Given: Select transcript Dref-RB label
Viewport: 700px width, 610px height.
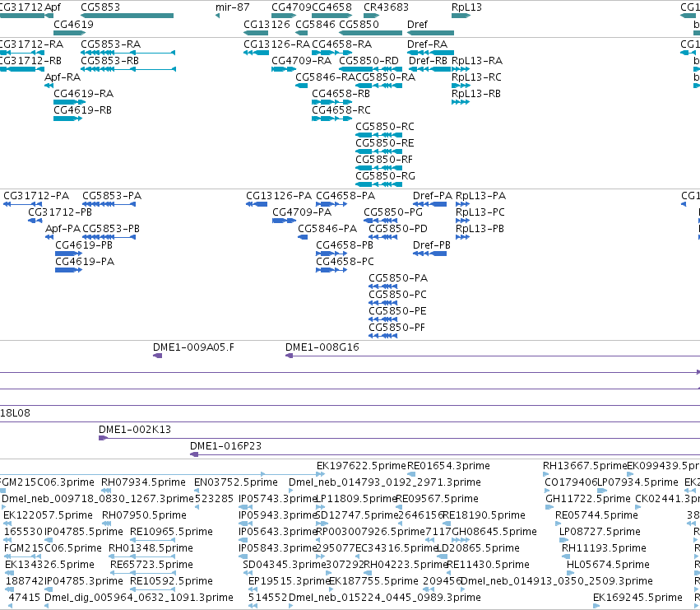Looking at the screenshot, I should pos(428,61).
